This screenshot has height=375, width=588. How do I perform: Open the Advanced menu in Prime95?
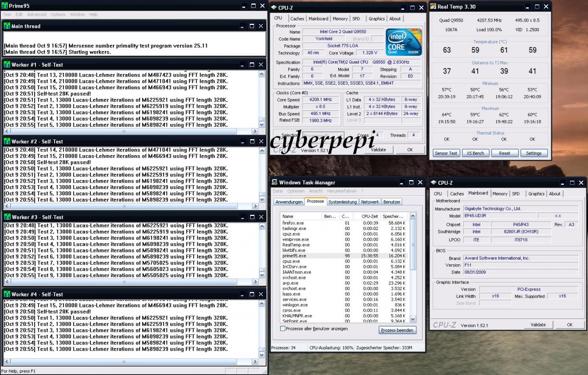tap(37, 14)
